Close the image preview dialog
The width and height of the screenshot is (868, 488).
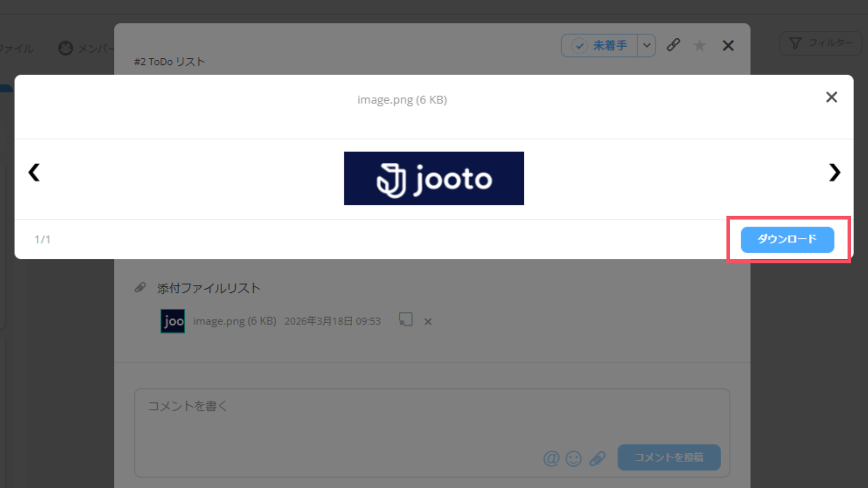click(831, 97)
